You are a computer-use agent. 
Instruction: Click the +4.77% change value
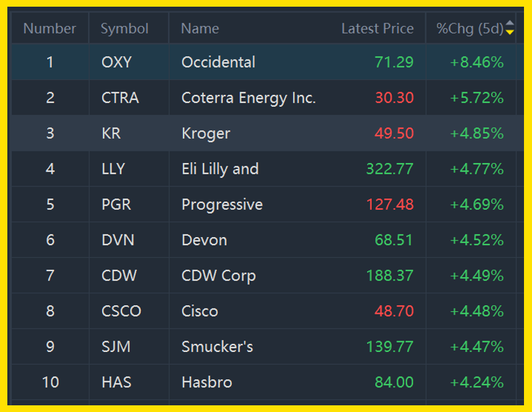pos(477,169)
